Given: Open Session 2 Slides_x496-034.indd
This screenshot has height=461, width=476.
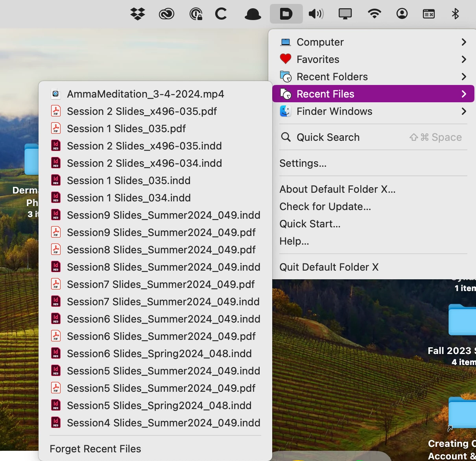Looking at the screenshot, I should pos(155,163).
